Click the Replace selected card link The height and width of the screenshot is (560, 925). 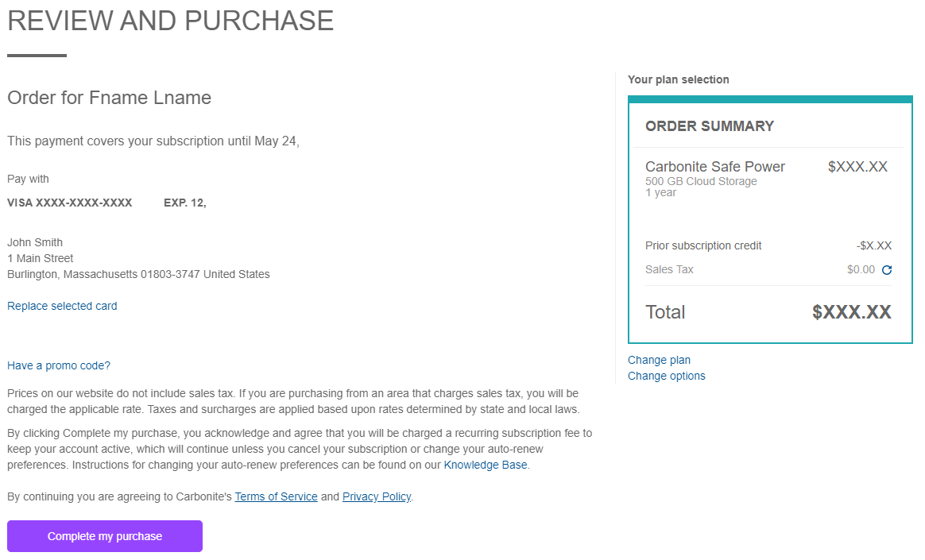point(62,306)
